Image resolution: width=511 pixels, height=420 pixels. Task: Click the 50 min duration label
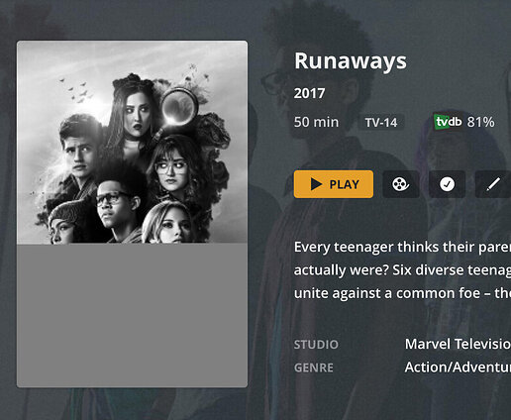316,122
